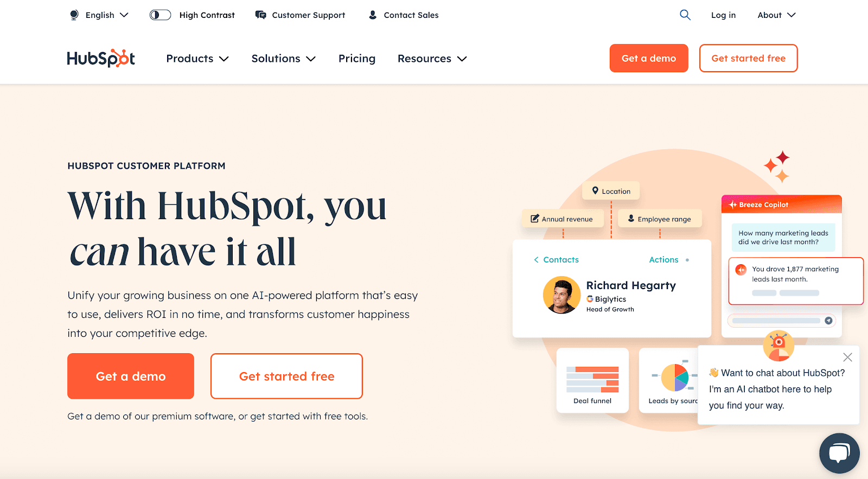Image resolution: width=868 pixels, height=479 pixels.
Task: Click the Actions link in contact card
Action: pyautogui.click(x=663, y=260)
